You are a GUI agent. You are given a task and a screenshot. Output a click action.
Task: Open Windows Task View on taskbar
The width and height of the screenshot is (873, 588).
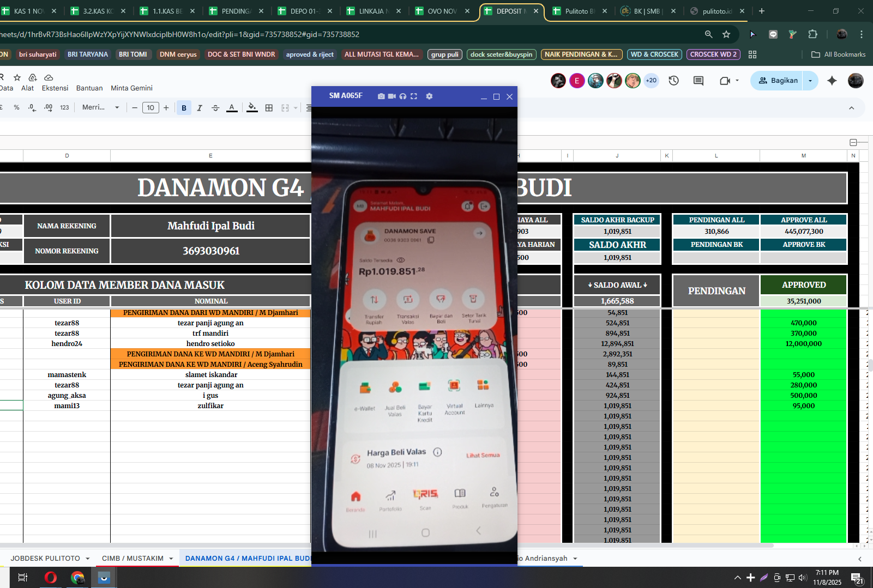click(x=23, y=578)
